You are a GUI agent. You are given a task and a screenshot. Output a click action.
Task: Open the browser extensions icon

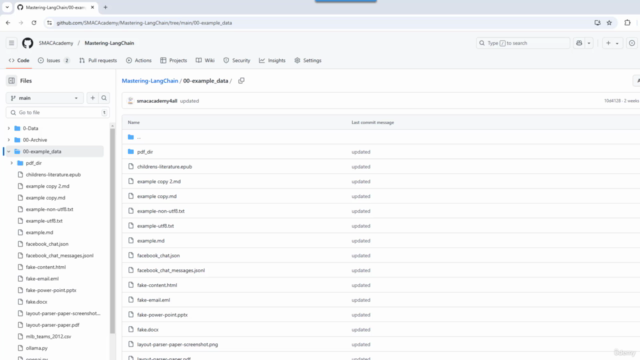point(627,23)
